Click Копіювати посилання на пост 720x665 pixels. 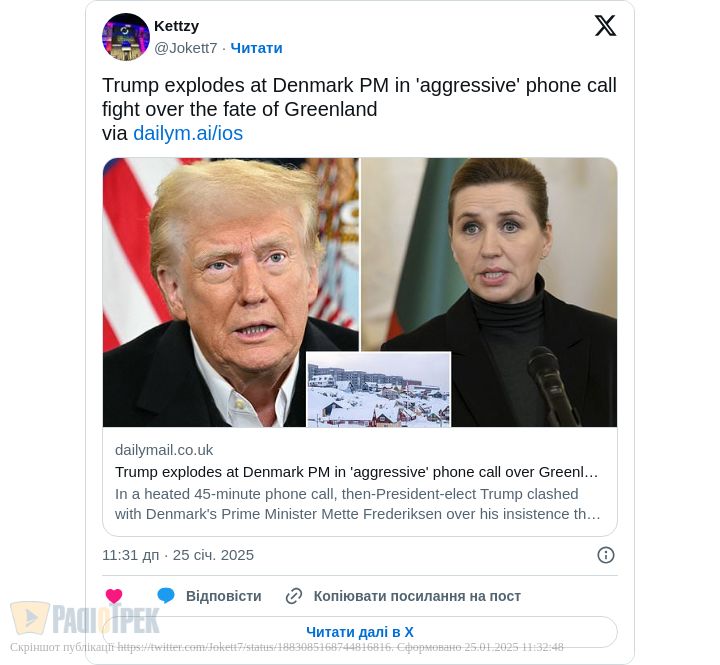click(417, 596)
